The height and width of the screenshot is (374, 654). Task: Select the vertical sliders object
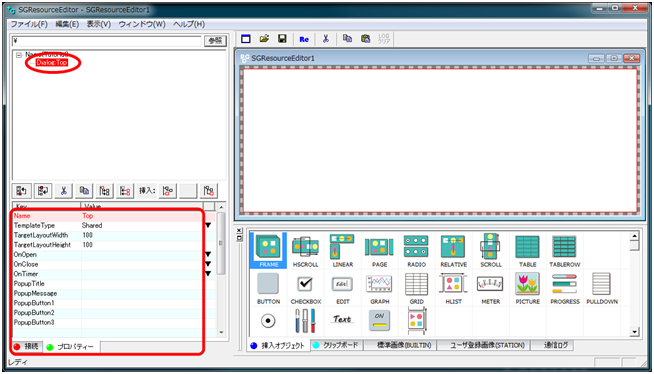pos(305,321)
